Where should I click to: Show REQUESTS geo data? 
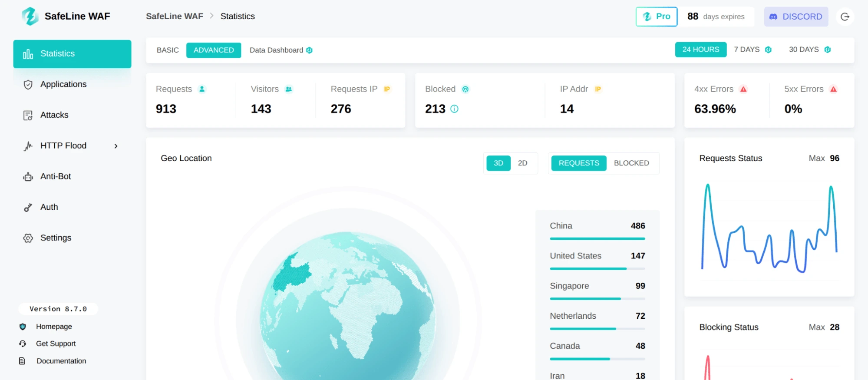(579, 163)
